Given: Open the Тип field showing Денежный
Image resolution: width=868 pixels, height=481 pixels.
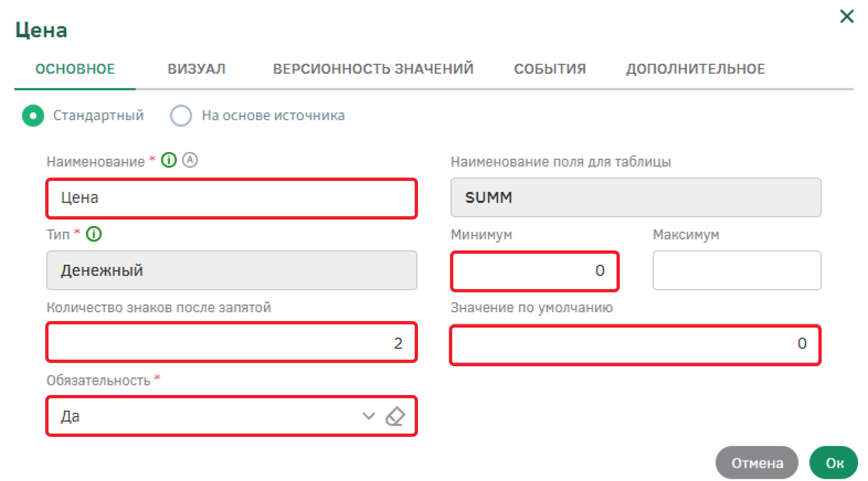Looking at the screenshot, I should (232, 270).
